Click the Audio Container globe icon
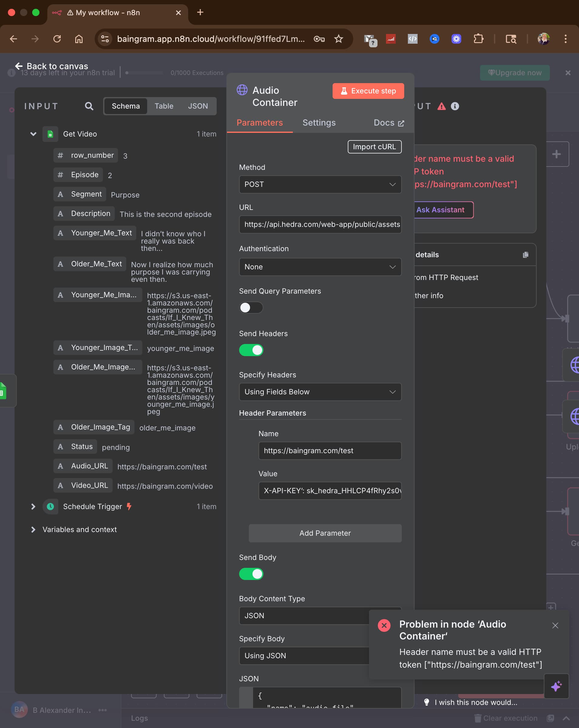Screen dimensions: 579x728 click(x=242, y=90)
